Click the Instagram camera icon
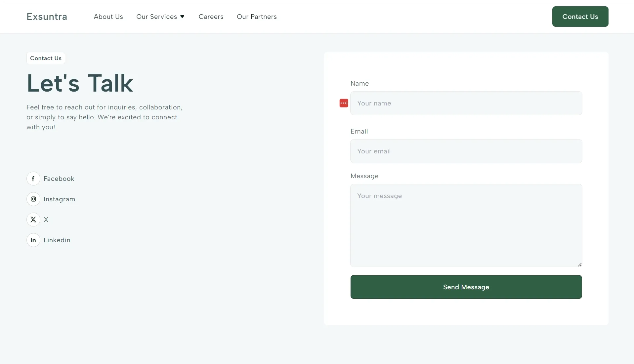 tap(33, 199)
